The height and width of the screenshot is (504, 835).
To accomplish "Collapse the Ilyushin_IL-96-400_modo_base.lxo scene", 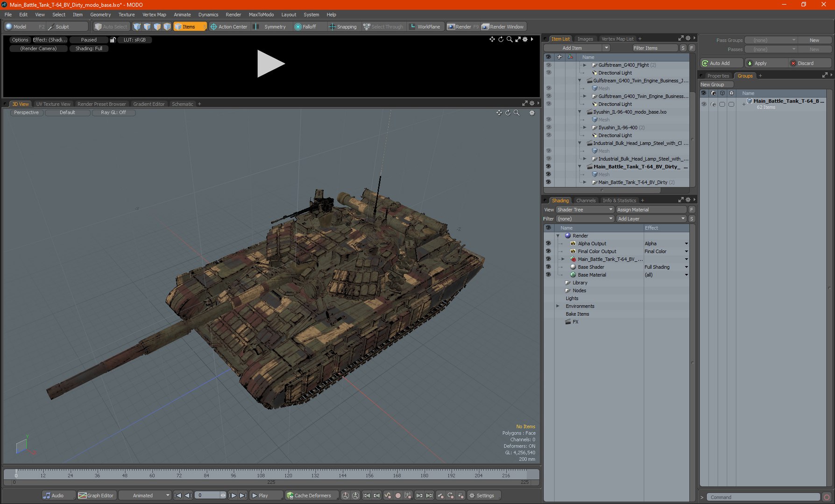I will [580, 112].
